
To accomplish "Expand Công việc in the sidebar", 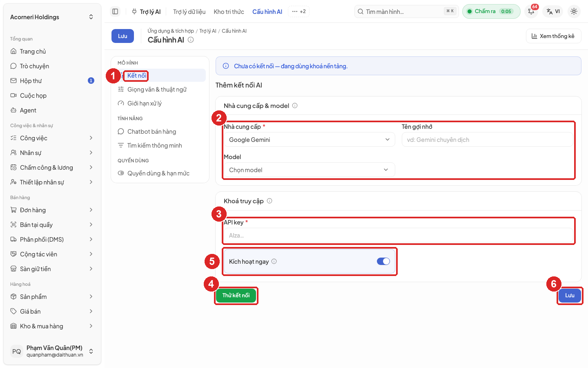I will coord(52,138).
